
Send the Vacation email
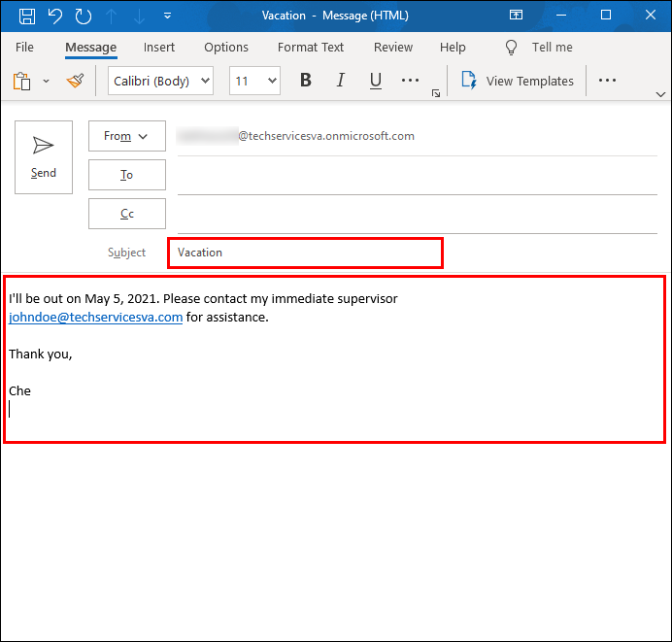pos(44,157)
